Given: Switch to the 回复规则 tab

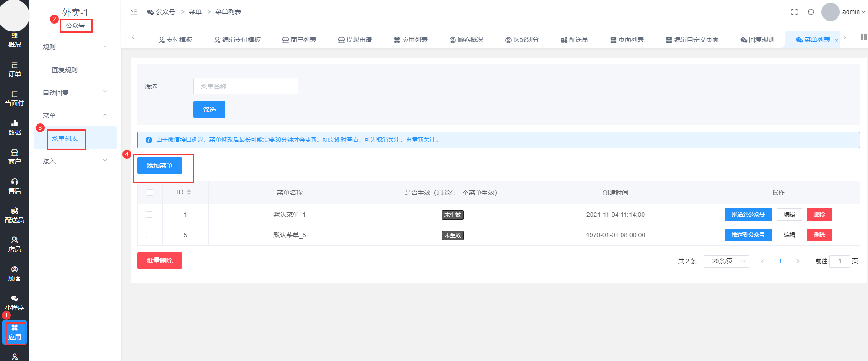Looking at the screenshot, I should (757, 40).
